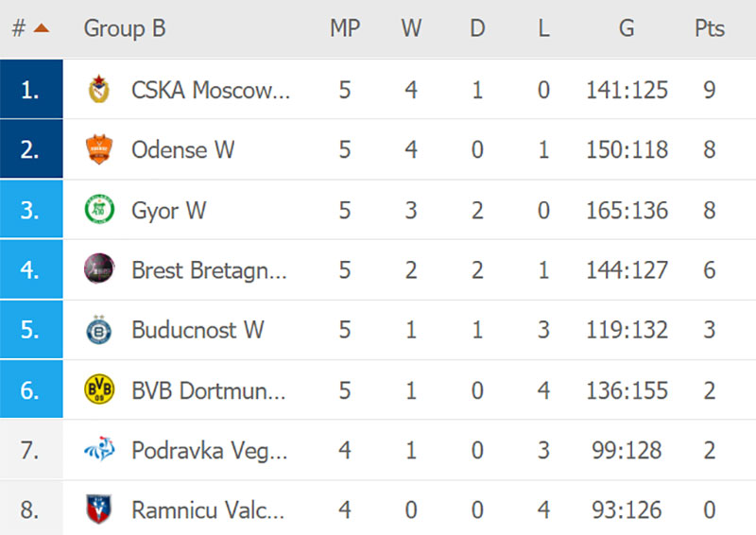
Task: Click the BVB Dortmund yellow logo
Action: (x=99, y=388)
